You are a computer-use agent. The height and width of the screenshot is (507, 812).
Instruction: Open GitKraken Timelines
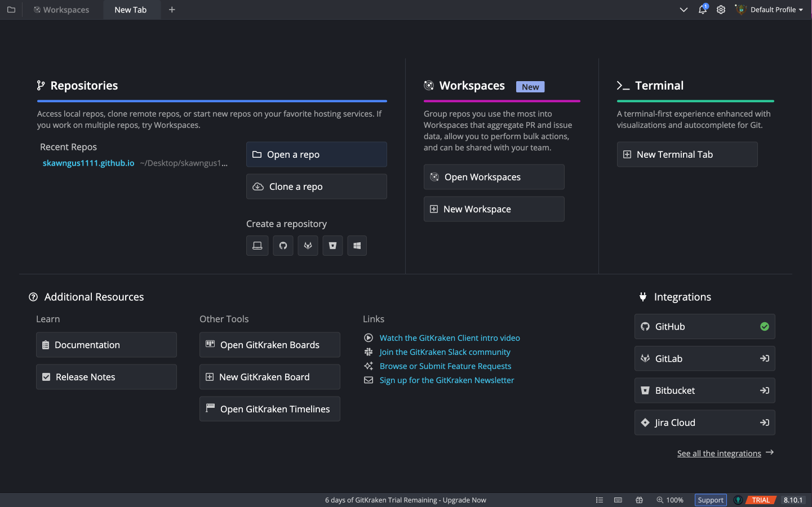(x=270, y=409)
